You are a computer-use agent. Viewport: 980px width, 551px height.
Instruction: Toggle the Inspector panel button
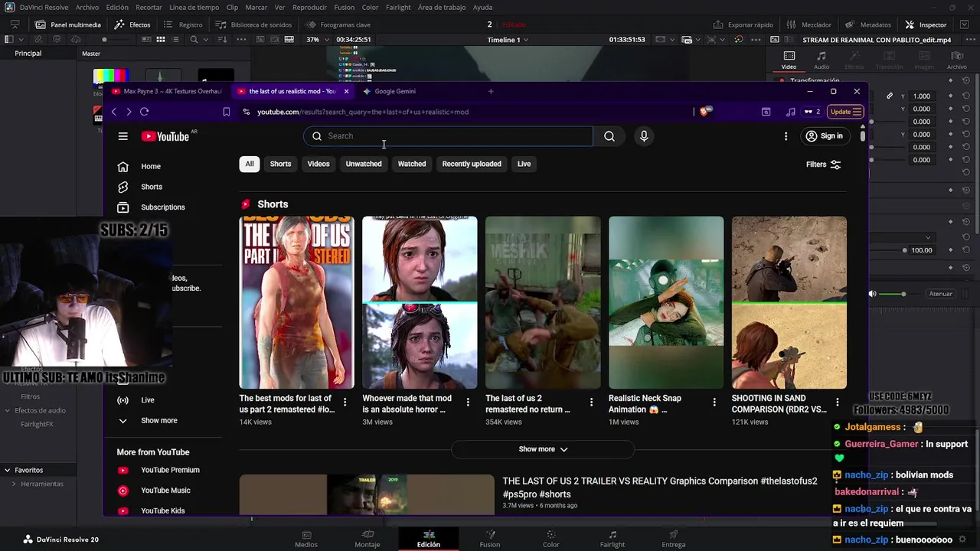pos(926,24)
